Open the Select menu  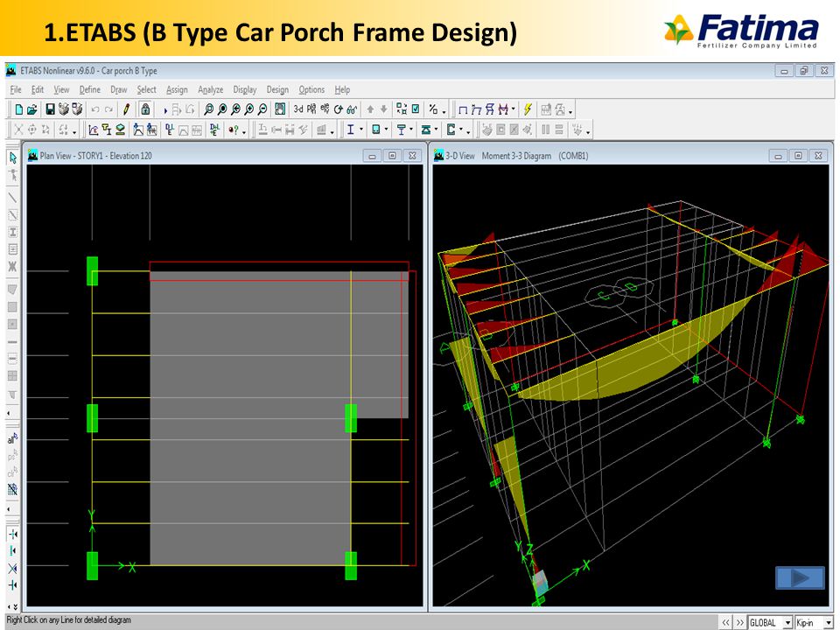[x=146, y=89]
